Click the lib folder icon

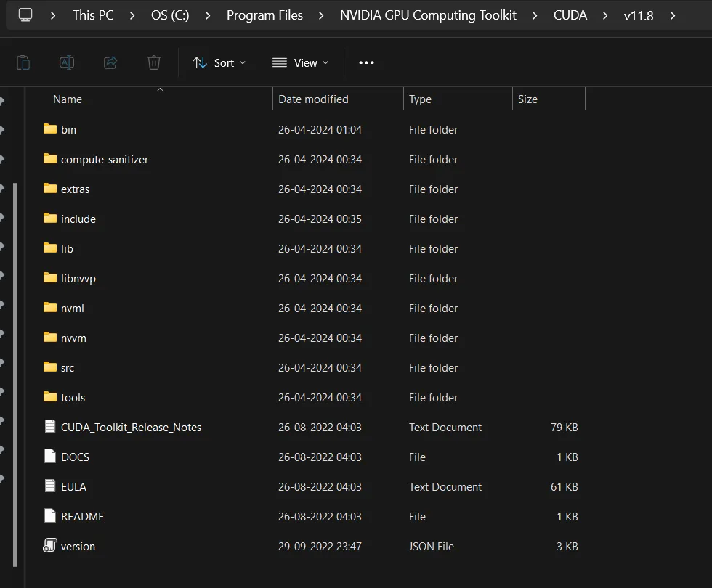[50, 248]
